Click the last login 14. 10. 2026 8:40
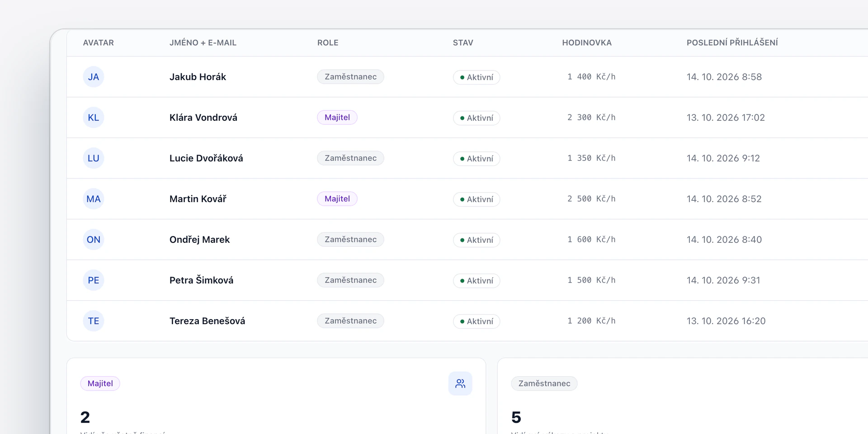868x434 pixels. pyautogui.click(x=724, y=240)
